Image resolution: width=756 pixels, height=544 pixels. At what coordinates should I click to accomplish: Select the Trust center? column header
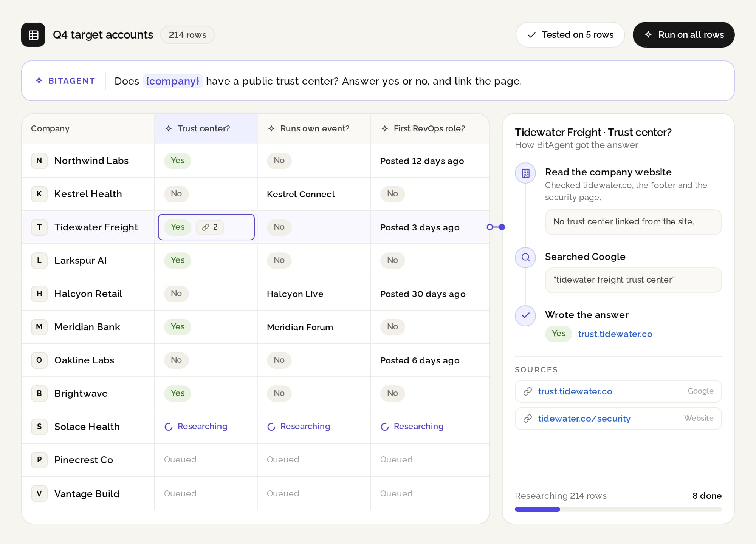point(206,128)
